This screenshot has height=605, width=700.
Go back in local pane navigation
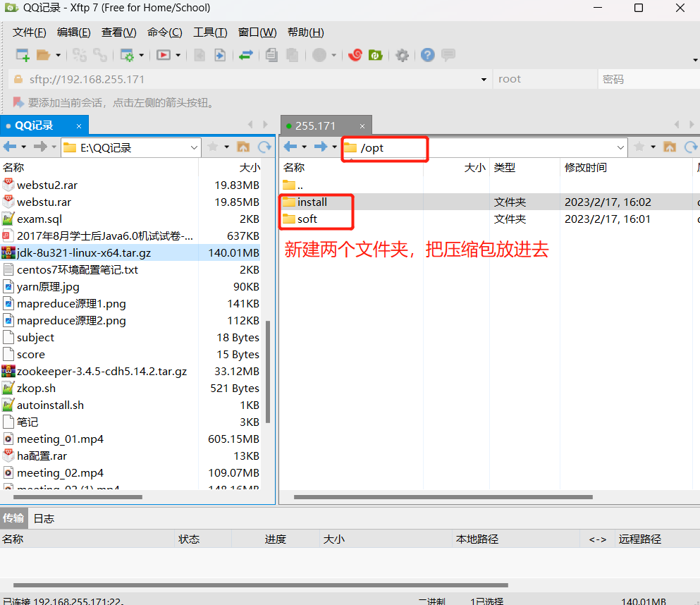(10, 147)
